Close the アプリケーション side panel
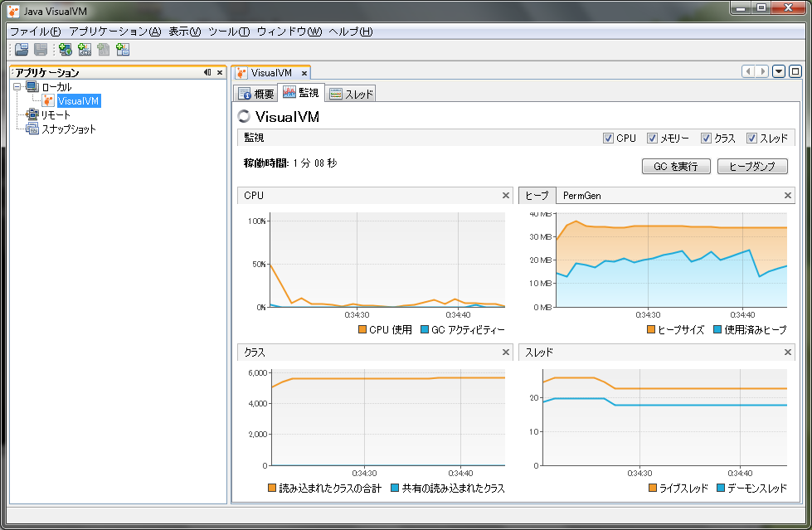The height and width of the screenshot is (530, 812). click(x=220, y=72)
